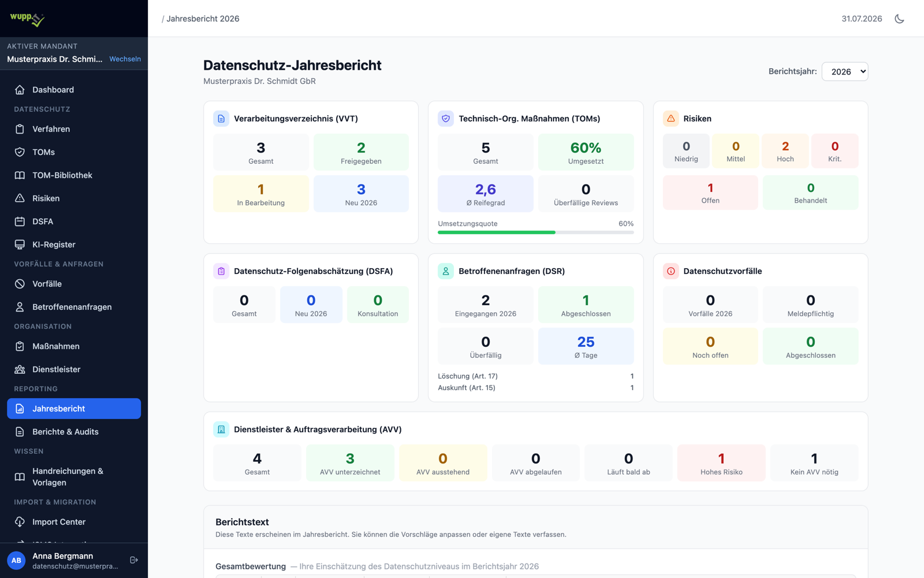Click the orange warning icon of the Risiken card
The height and width of the screenshot is (578, 924).
pyautogui.click(x=670, y=118)
